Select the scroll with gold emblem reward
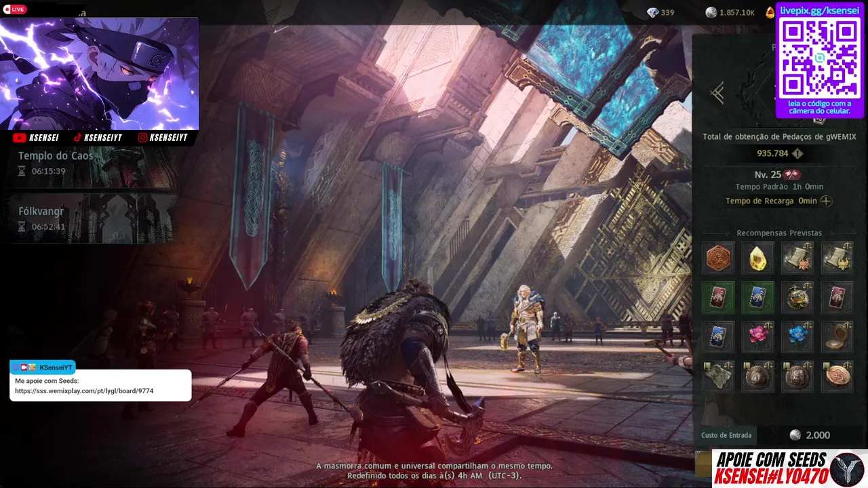Screen dimensions: 868x488 (x=837, y=258)
